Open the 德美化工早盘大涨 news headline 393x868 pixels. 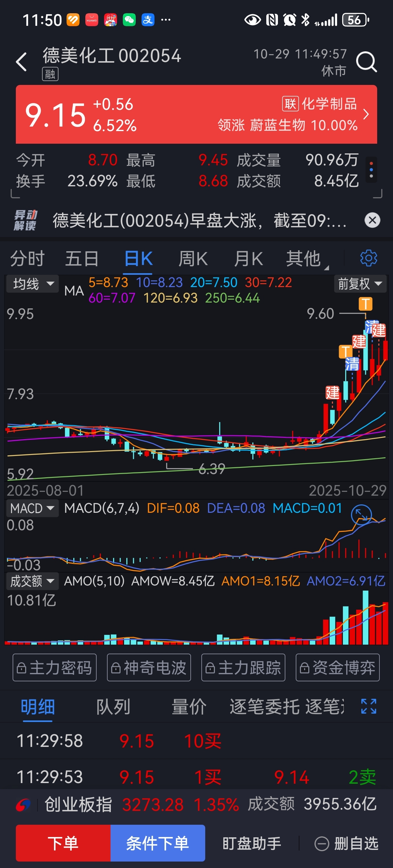[x=200, y=220]
